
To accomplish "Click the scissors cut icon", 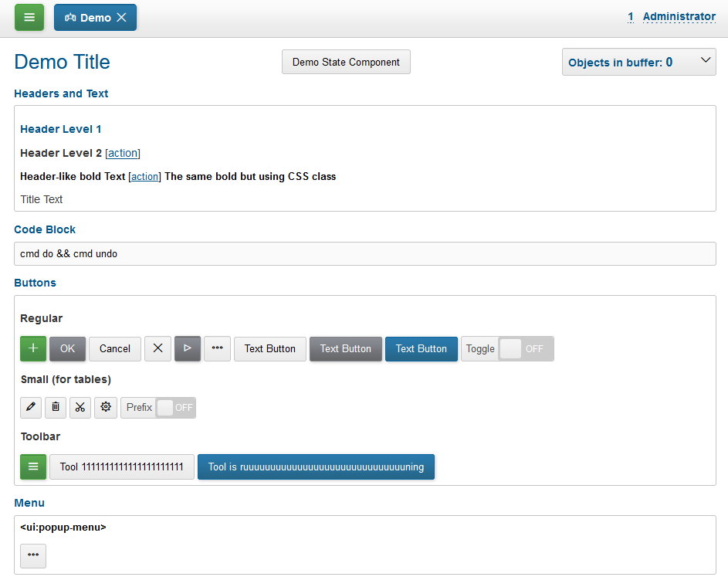I will [80, 407].
